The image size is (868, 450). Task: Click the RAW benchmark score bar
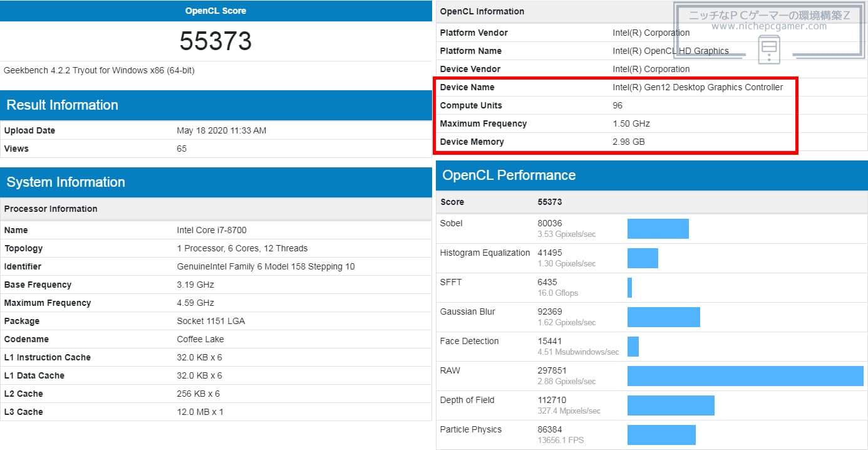[745, 376]
